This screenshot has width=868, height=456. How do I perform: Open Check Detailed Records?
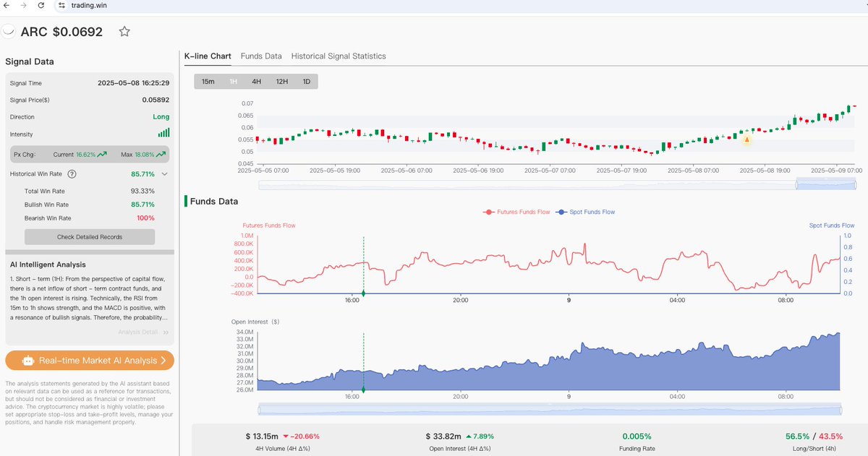[x=90, y=237]
